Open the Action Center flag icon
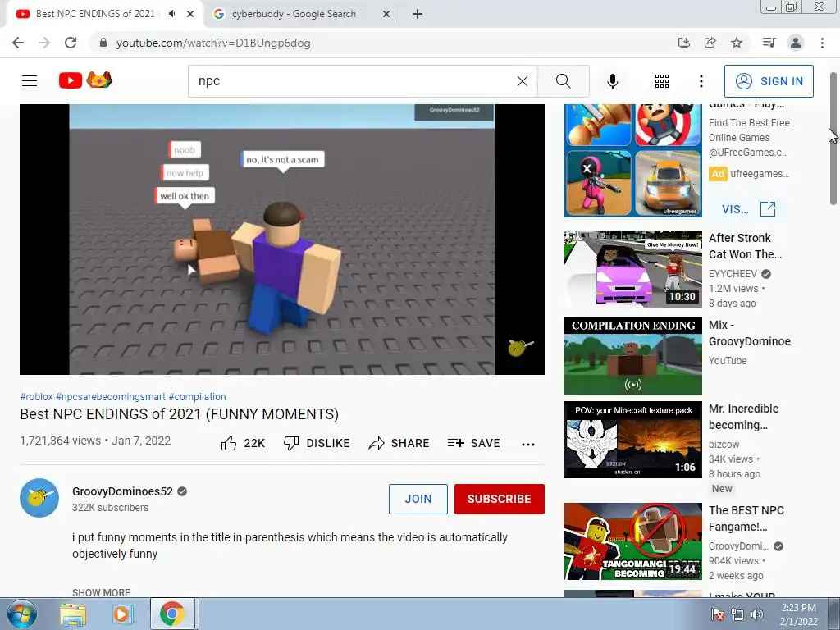840x630 pixels. (x=718, y=614)
